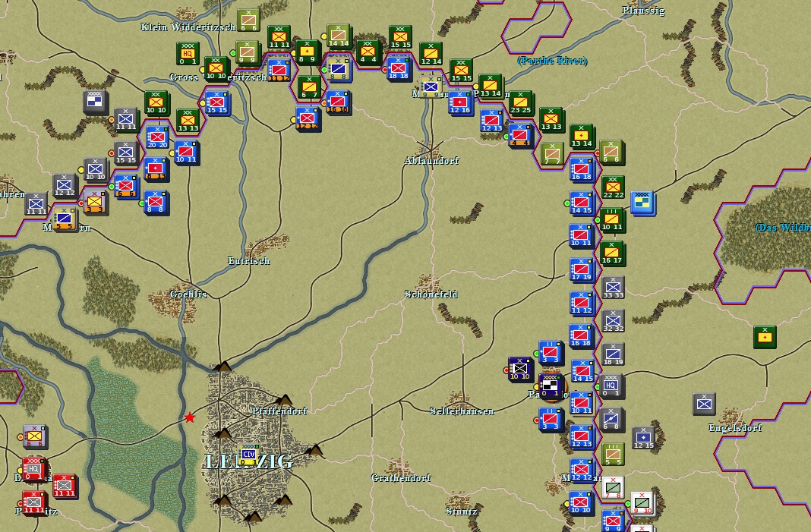Select green XX infantry counter 4 4
The image size is (811, 532).
[368, 52]
